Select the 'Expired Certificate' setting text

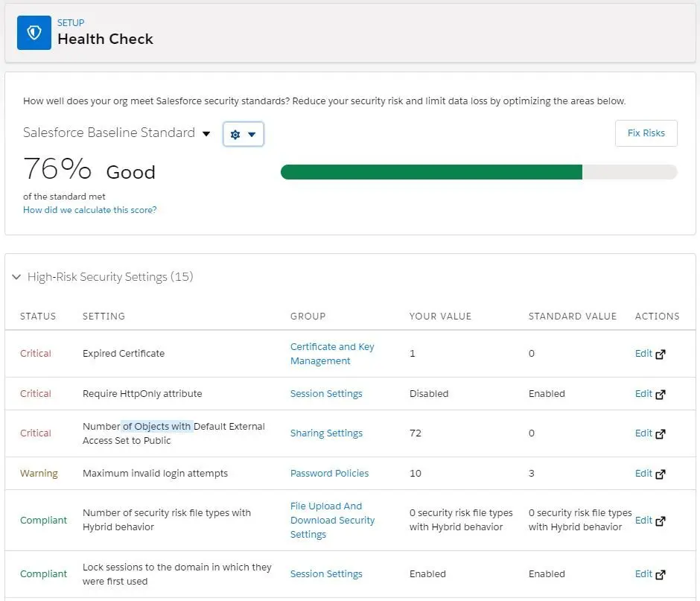click(x=124, y=354)
